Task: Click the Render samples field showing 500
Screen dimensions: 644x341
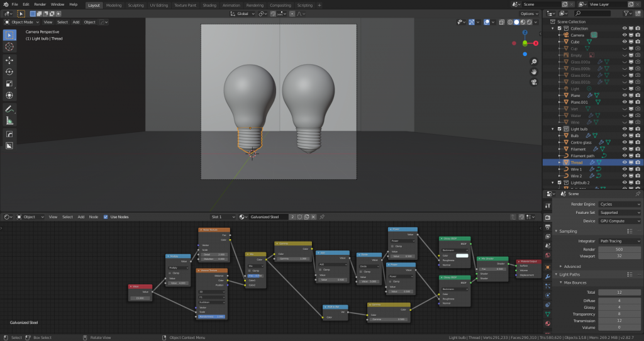Action: coord(619,249)
